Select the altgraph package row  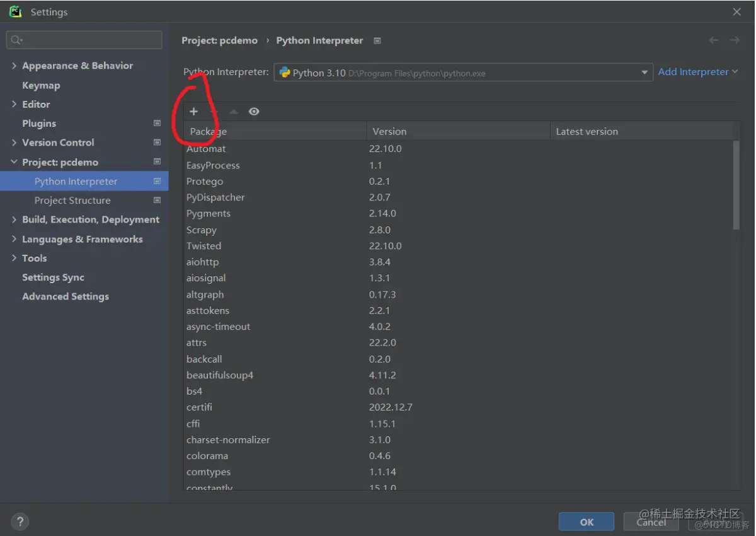click(458, 294)
